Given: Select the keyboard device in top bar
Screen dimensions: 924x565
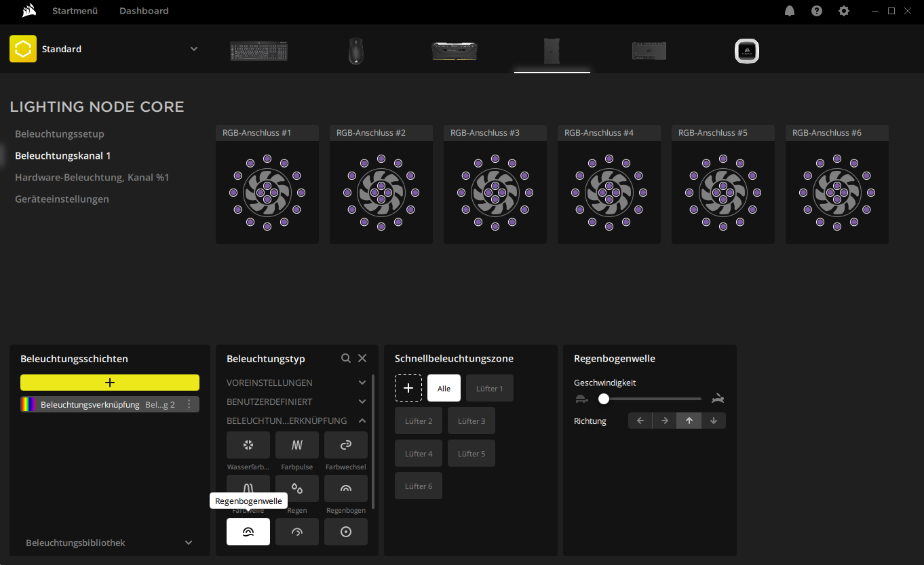Looking at the screenshot, I should coord(258,51).
